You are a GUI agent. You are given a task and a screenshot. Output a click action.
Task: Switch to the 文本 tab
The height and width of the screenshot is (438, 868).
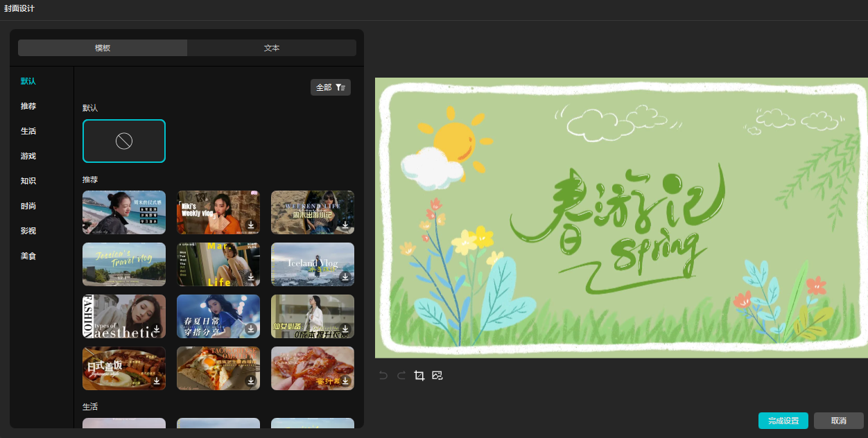(272, 48)
